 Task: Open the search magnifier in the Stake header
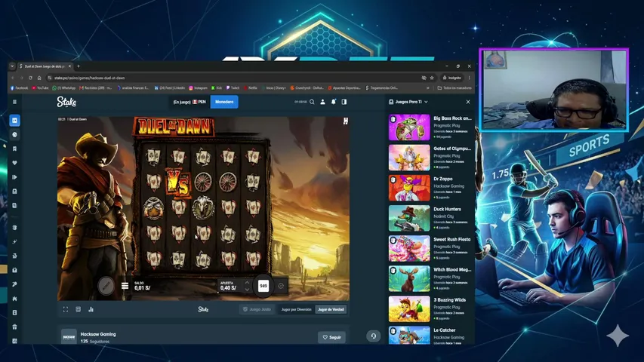[x=312, y=102]
